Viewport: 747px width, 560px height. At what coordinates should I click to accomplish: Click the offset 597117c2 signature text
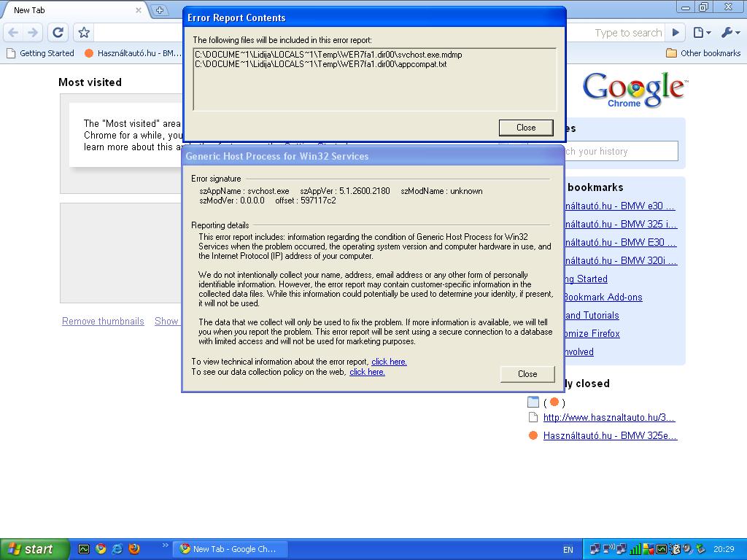tap(306, 201)
